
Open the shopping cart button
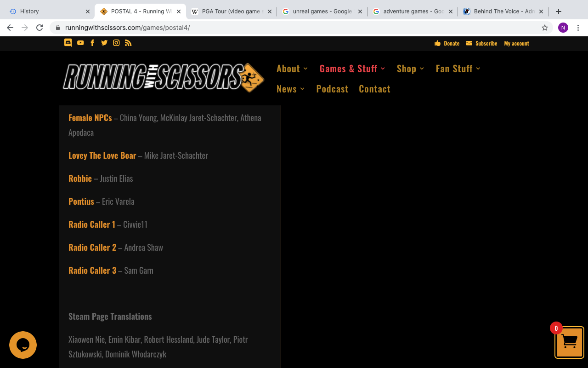coord(569,342)
